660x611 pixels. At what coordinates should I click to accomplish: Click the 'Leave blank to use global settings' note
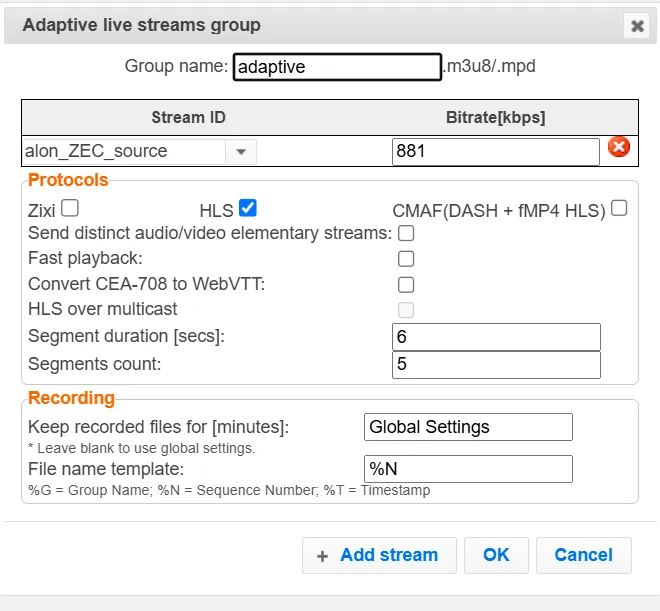point(142,449)
